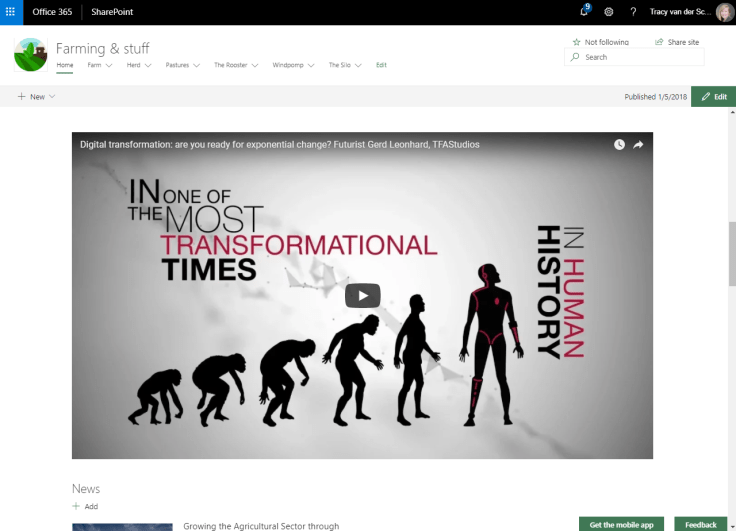The width and height of the screenshot is (736, 531).
Task: Open the Office 365 app launcher
Action: (x=11, y=12)
